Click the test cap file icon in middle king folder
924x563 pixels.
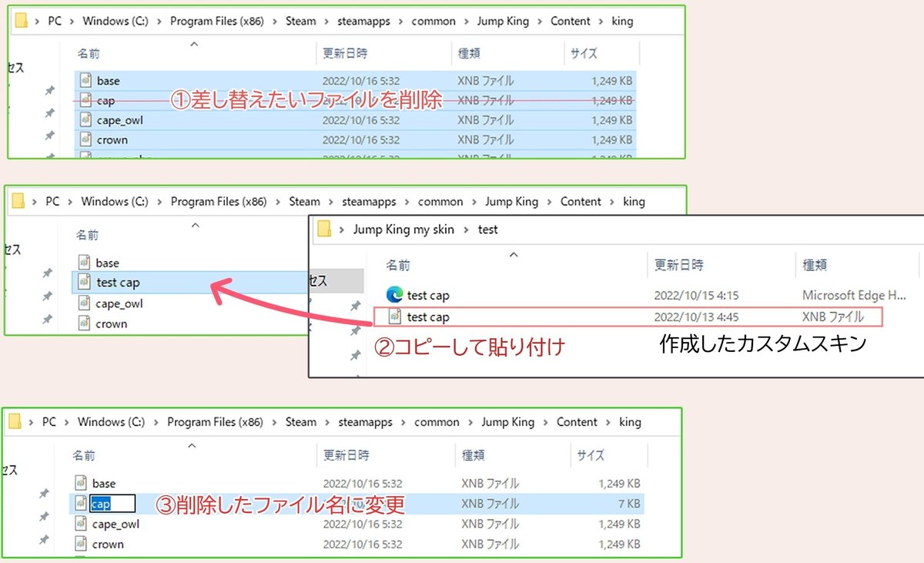pyautogui.click(x=85, y=283)
